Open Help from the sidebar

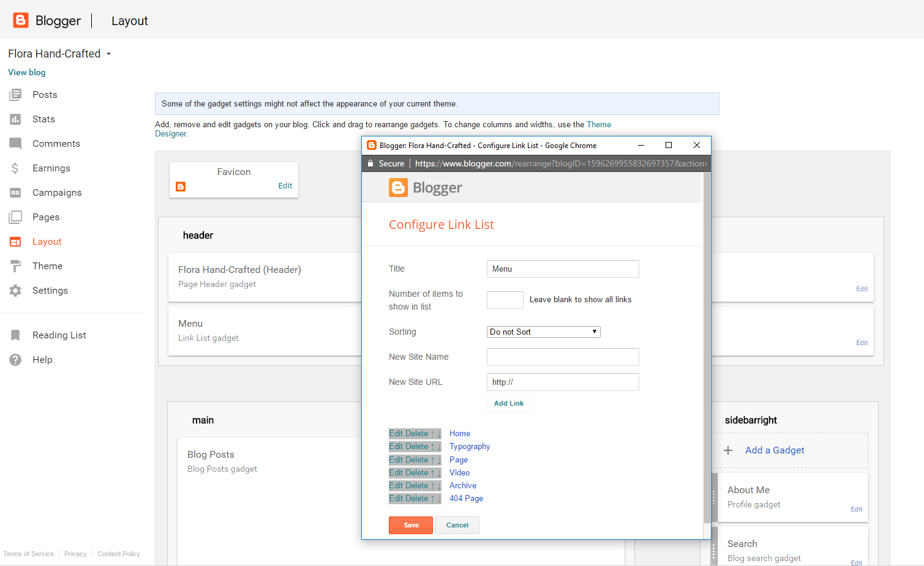click(42, 360)
